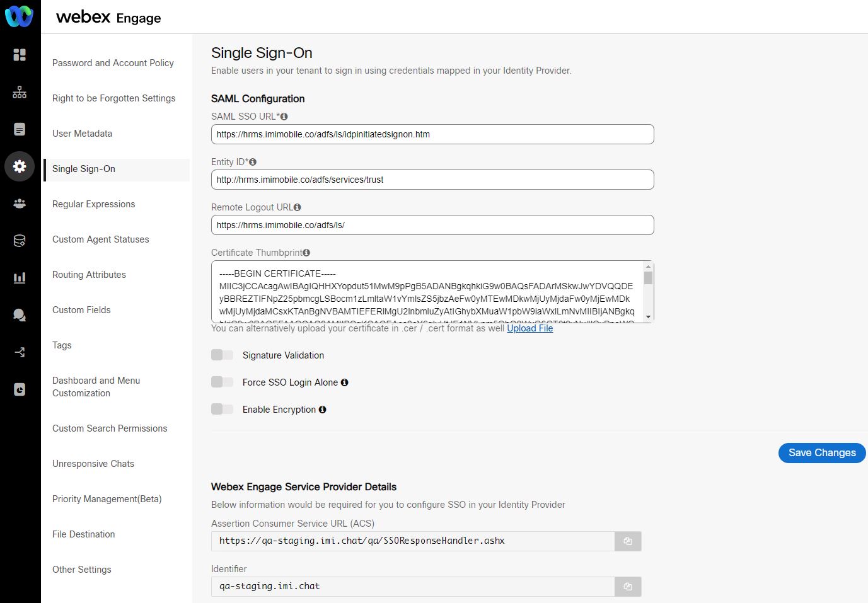The height and width of the screenshot is (603, 868).
Task: Click the ACS URL read-only field
Action: tap(413, 541)
